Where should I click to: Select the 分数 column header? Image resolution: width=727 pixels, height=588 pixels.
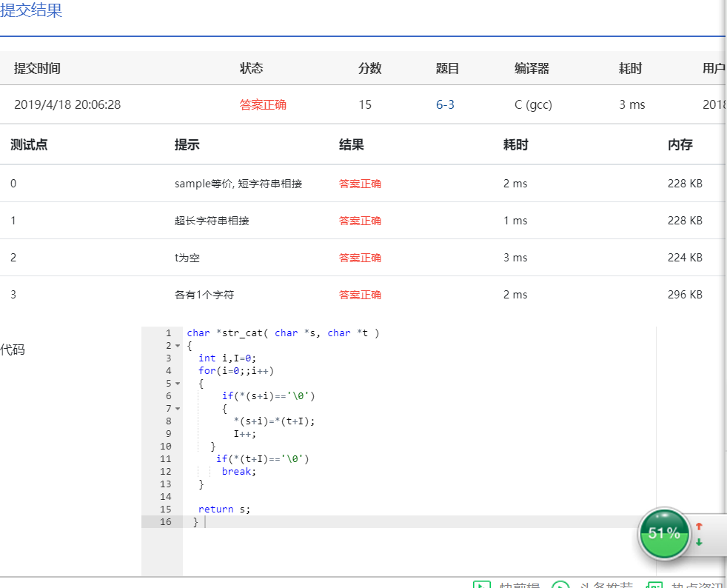point(369,69)
